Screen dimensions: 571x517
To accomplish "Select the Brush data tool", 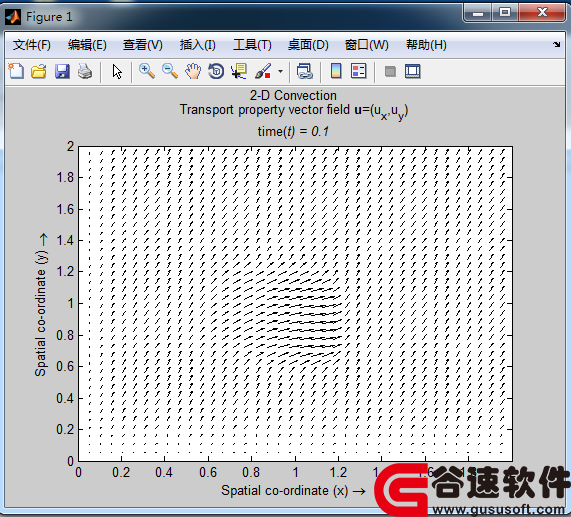I will point(263,71).
